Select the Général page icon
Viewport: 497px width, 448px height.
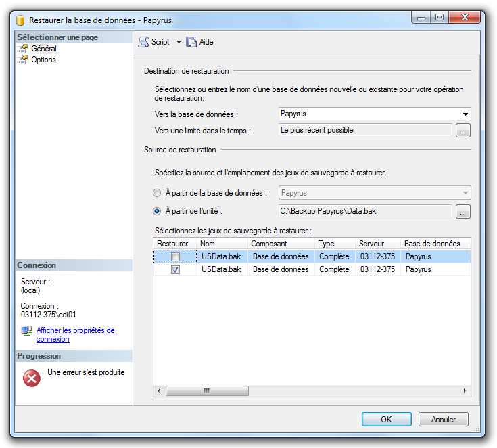pyautogui.click(x=23, y=49)
